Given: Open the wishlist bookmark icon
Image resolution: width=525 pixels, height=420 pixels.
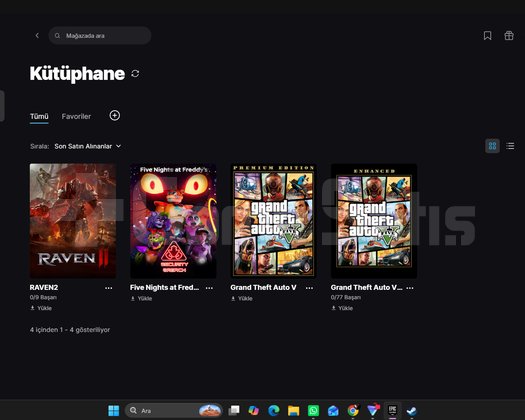Looking at the screenshot, I should point(488,36).
